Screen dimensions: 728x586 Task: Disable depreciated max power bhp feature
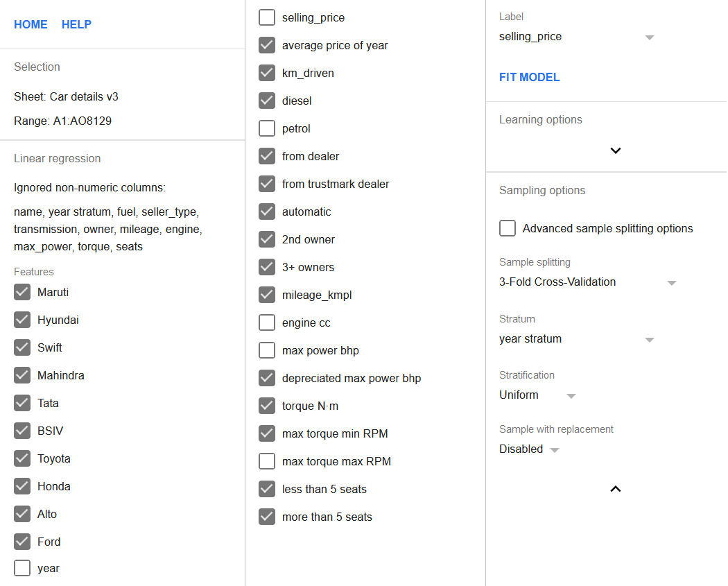[267, 378]
